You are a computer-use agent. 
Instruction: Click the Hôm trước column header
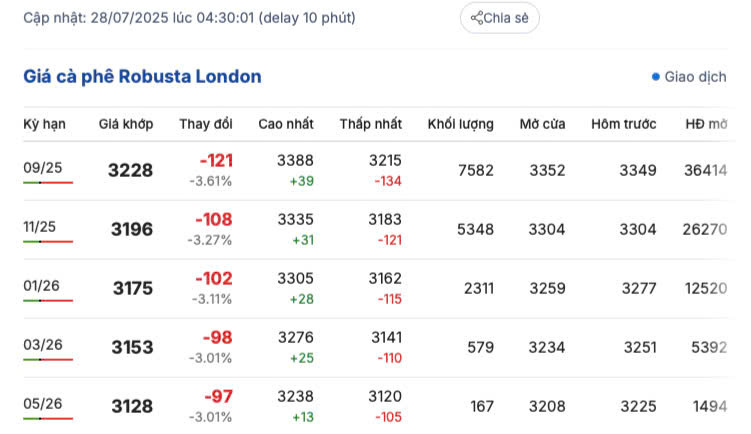623,124
